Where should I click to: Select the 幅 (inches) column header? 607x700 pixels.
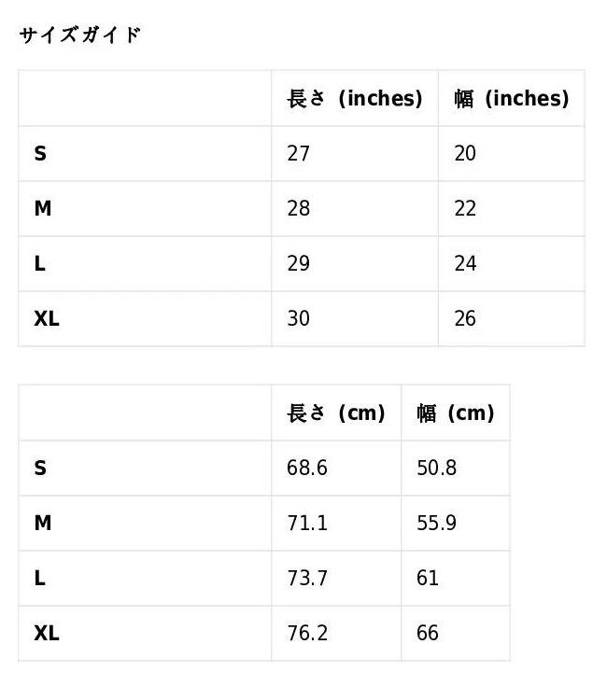tap(511, 99)
